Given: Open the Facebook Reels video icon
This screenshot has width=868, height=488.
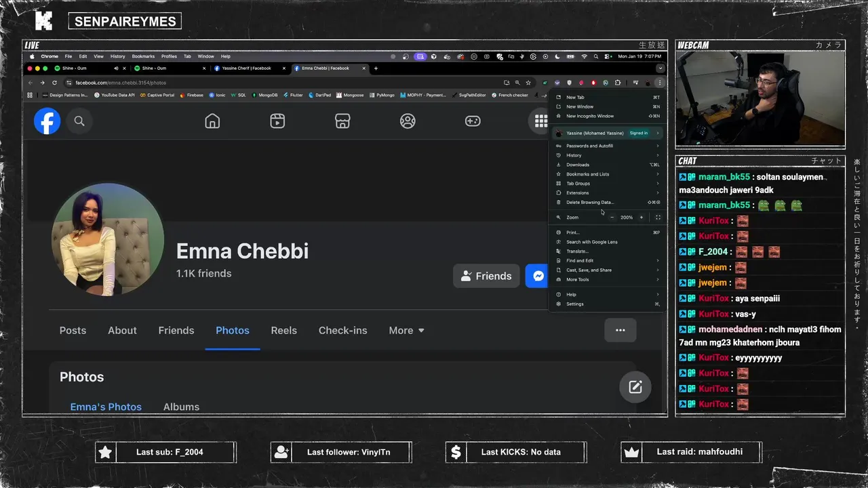Looking at the screenshot, I should click(x=277, y=121).
